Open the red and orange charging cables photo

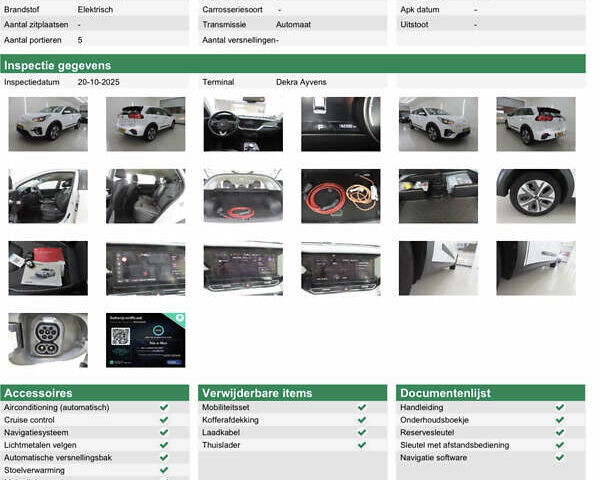click(341, 196)
